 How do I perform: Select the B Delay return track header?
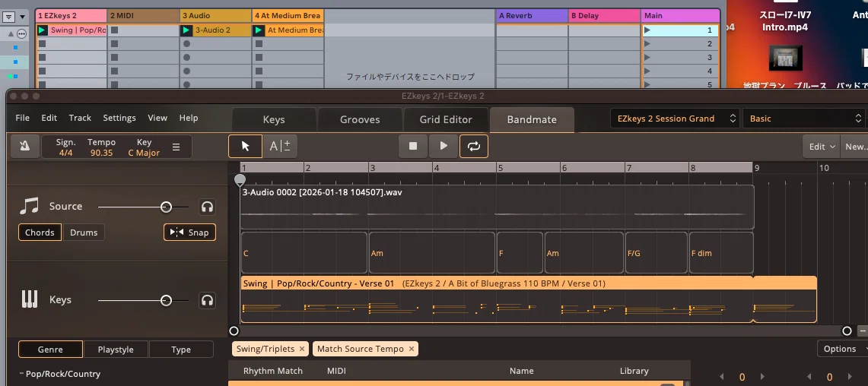point(605,15)
